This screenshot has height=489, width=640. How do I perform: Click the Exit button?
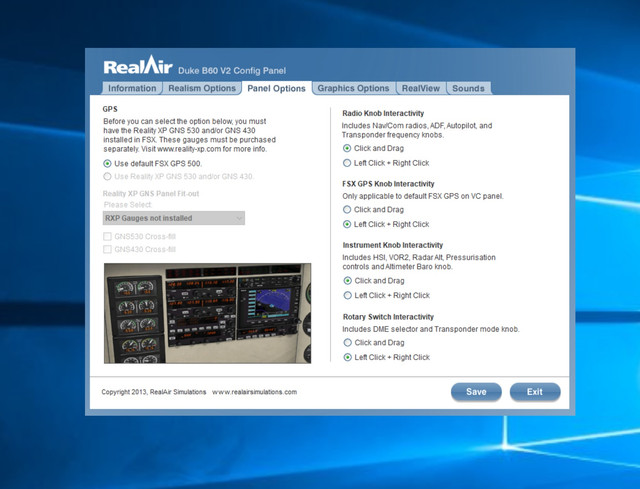coord(535,392)
